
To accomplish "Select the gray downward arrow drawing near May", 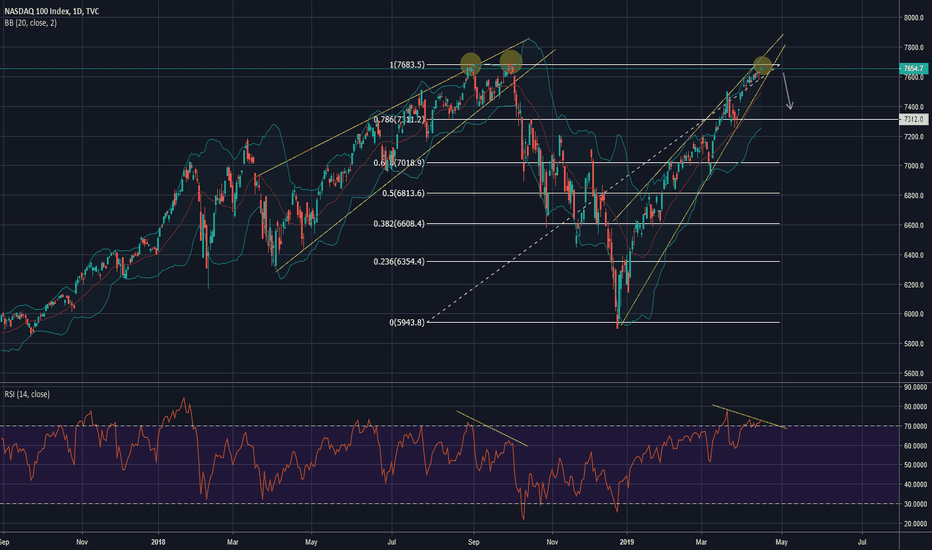I will point(787,90).
